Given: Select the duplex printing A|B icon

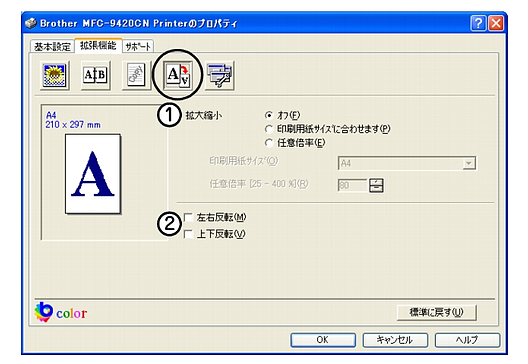Looking at the screenshot, I should (x=95, y=75).
